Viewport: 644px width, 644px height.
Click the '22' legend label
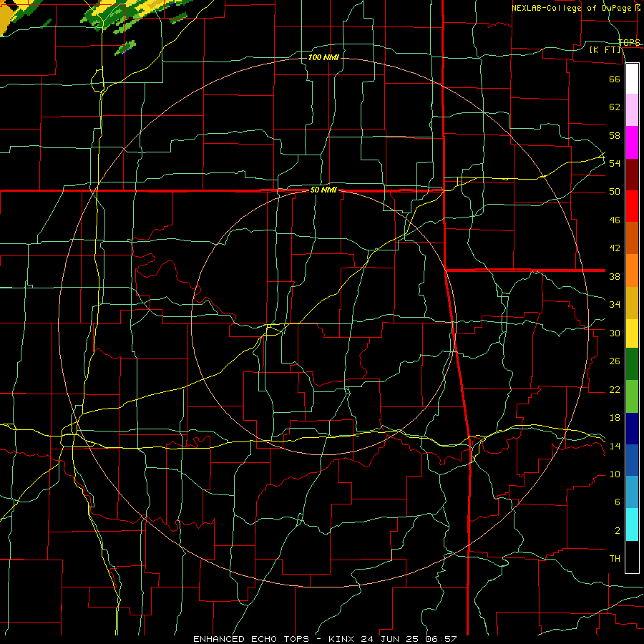coord(615,389)
